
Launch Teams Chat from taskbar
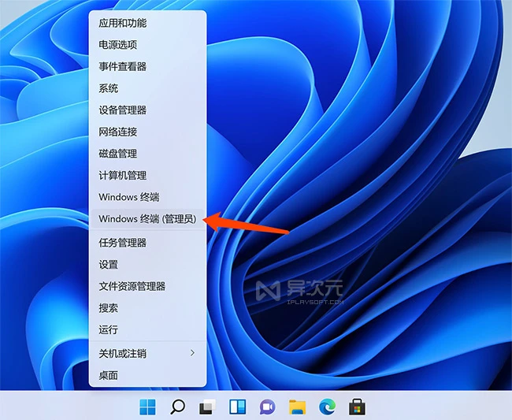point(268,407)
